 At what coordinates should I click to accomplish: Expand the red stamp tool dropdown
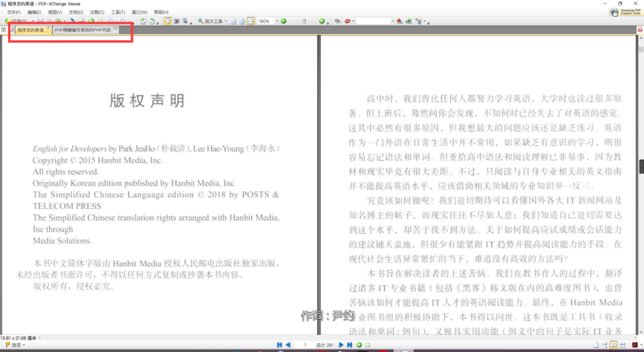(x=353, y=21)
